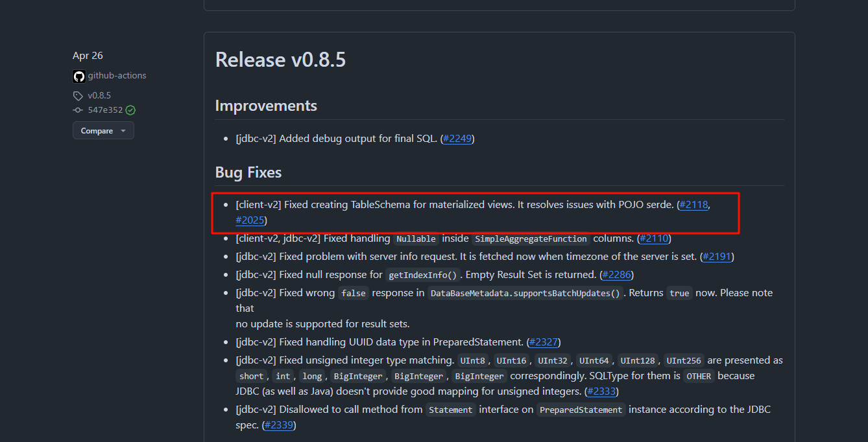868x442 pixels.
Task: Click the Improvements section heading
Action: 266,106
